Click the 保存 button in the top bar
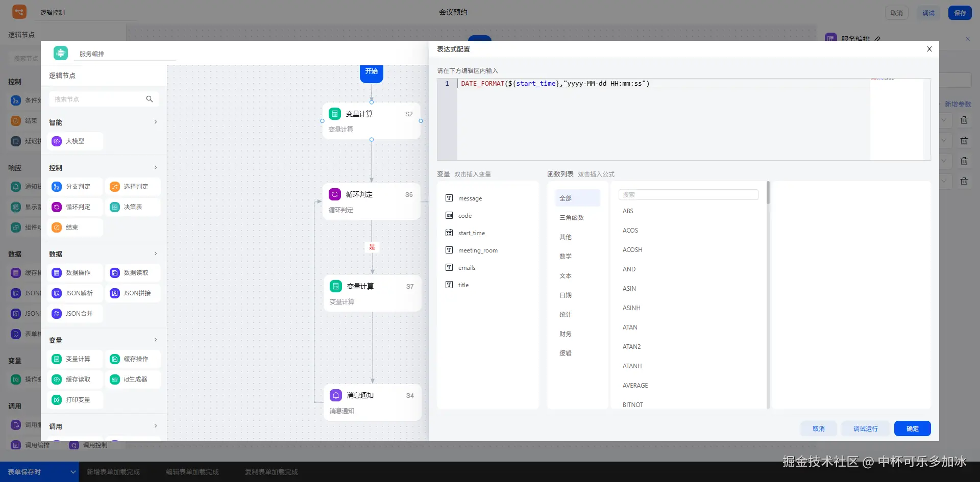 [960, 13]
